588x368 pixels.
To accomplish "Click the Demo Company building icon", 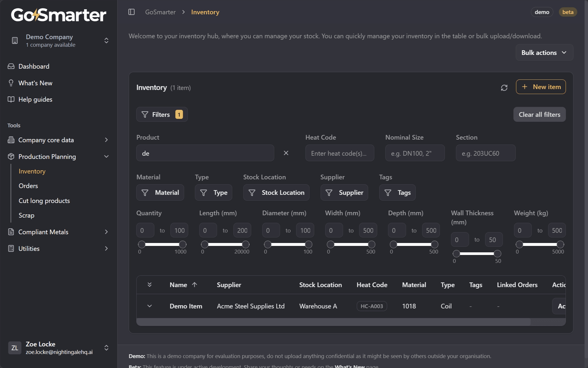I will coord(15,40).
